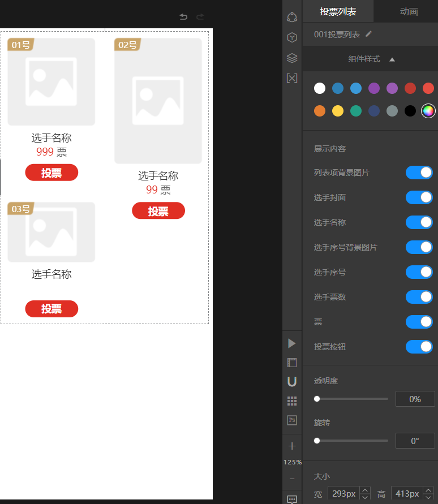Select the navy color swatch
Screen dimensions: 438x504
click(374, 111)
